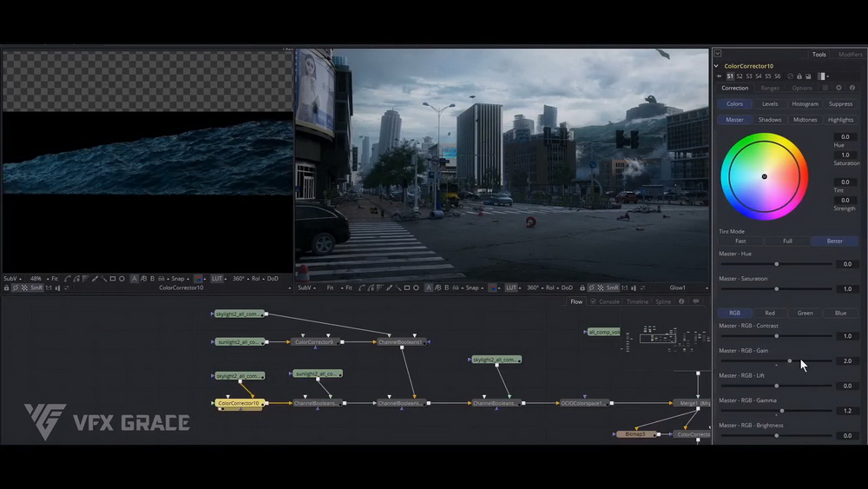Click rectangle shape icon in right viewer toolbar
Viewport: 868px width, 489px height.
pyautogui.click(x=407, y=287)
